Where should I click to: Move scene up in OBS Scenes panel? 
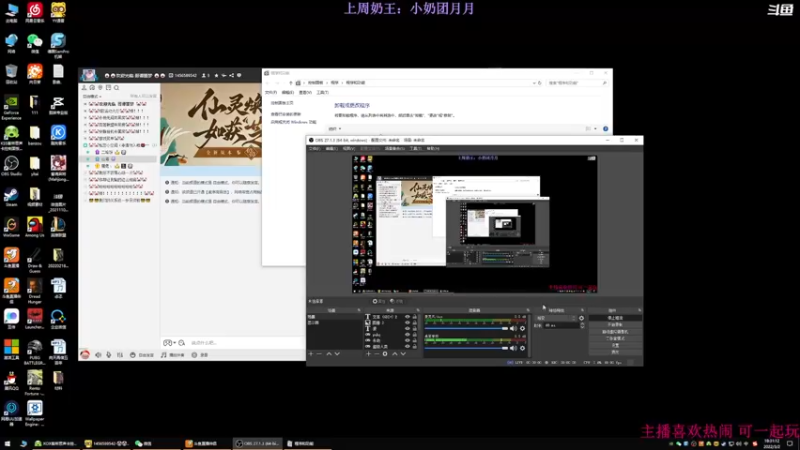pyautogui.click(x=329, y=354)
